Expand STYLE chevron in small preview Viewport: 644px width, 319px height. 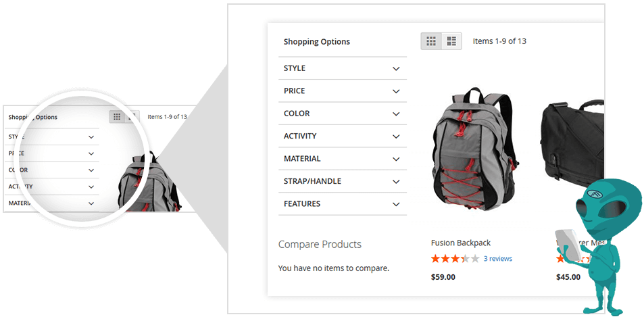91,137
